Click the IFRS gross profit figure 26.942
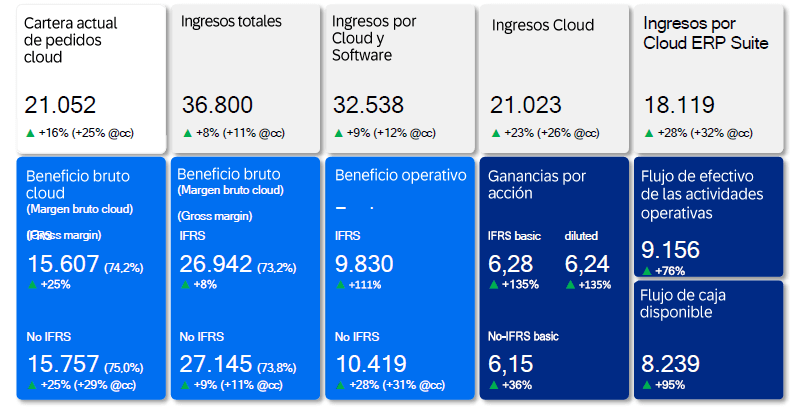 click(x=216, y=263)
